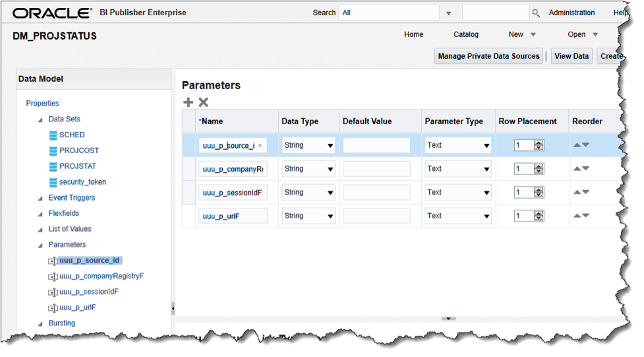Click the Name column header

tap(237, 121)
